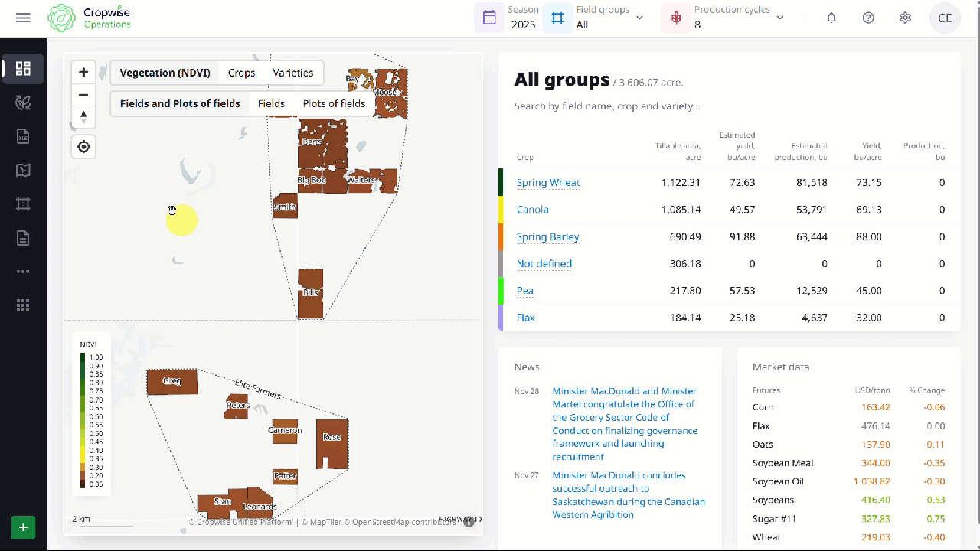The image size is (980, 551).
Task: Switch map view to Crops
Action: click(x=241, y=73)
